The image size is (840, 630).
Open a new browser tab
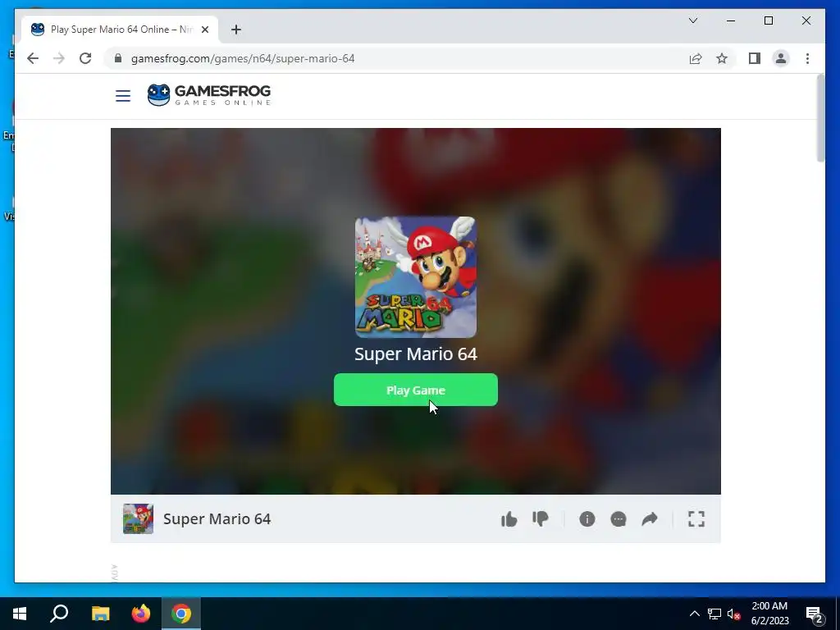pos(236,30)
